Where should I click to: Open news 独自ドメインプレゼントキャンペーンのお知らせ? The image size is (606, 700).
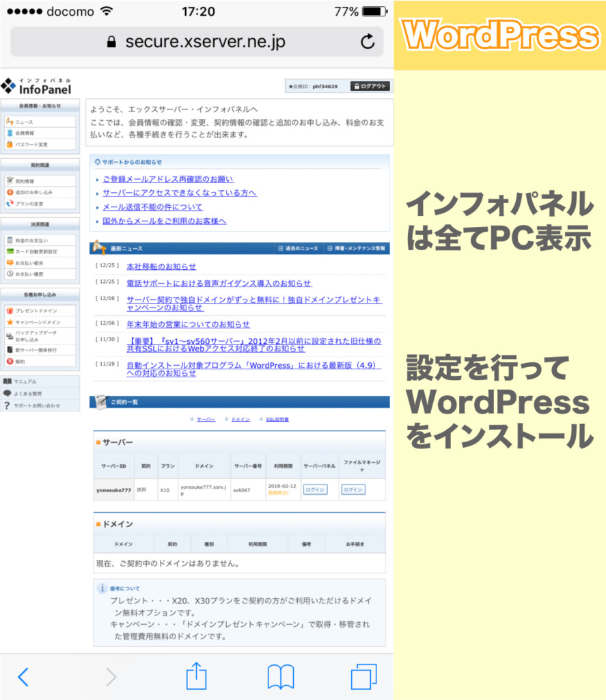tap(254, 304)
